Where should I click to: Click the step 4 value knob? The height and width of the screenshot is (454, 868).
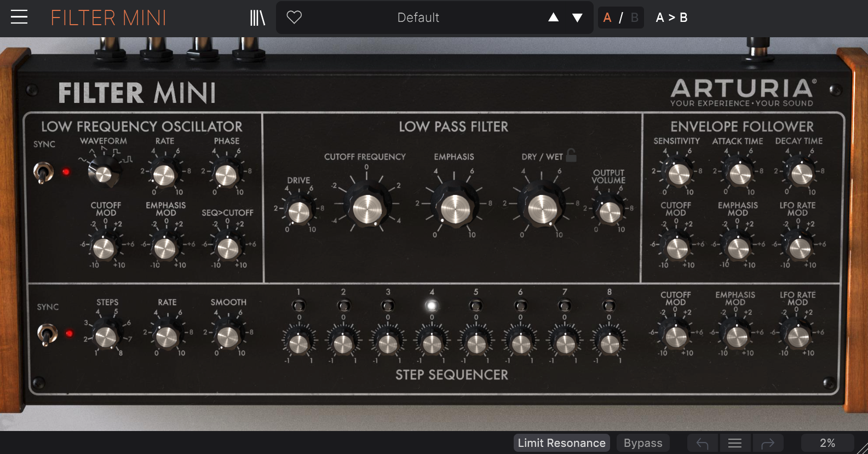(x=432, y=343)
